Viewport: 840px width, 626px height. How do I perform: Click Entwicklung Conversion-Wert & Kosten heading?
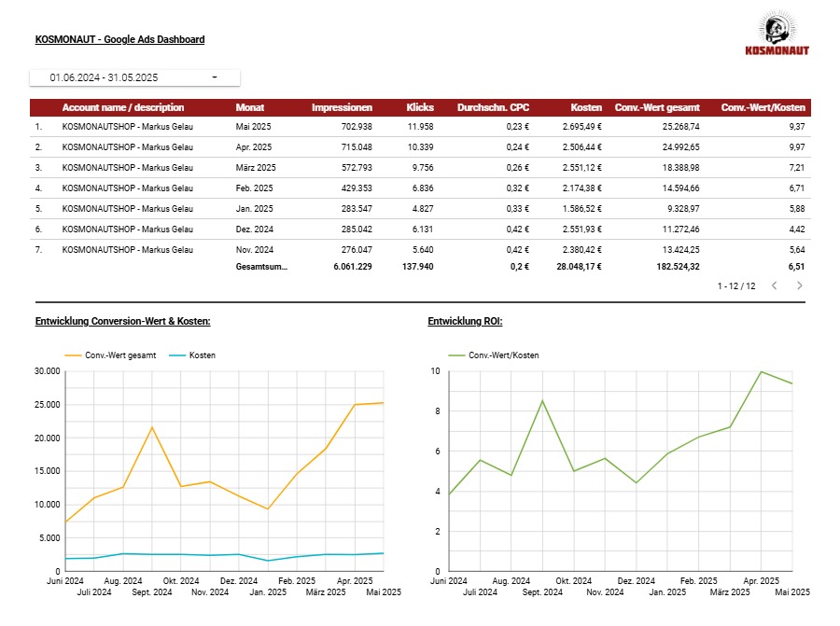click(122, 321)
